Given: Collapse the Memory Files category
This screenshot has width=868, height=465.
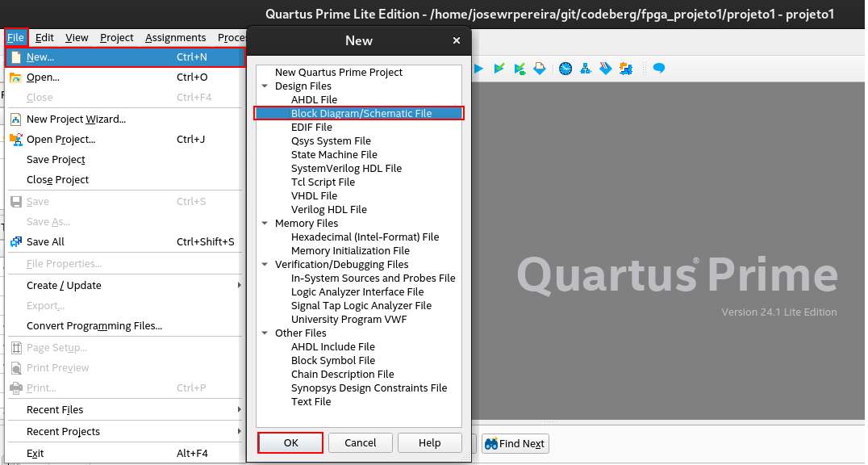Looking at the screenshot, I should point(265,223).
